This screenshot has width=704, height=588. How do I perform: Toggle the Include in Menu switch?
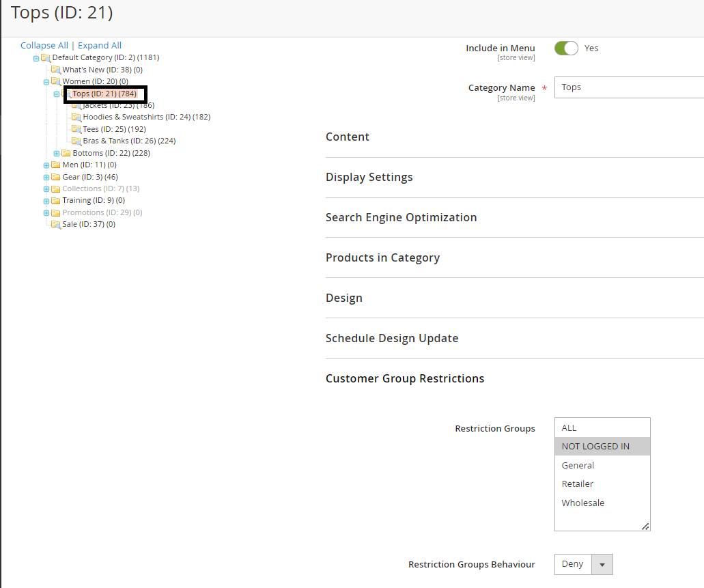(566, 48)
